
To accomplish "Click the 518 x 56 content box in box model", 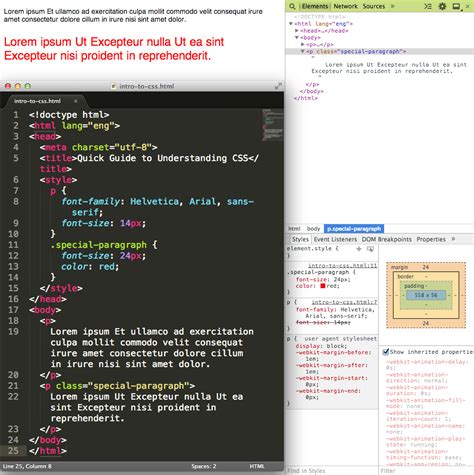I will click(426, 295).
